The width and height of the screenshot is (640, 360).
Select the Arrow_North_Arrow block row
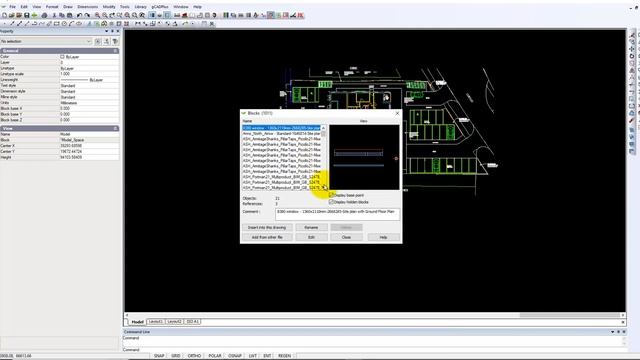282,133
